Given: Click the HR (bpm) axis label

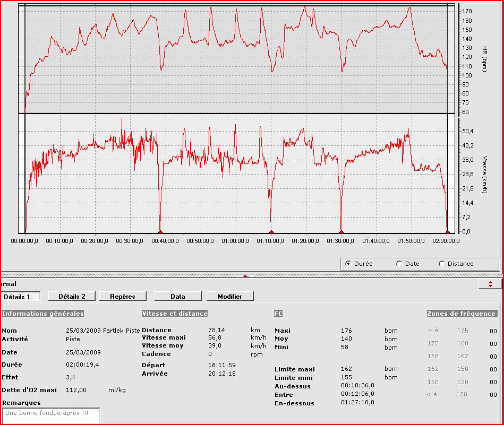Looking at the screenshot, I should click(x=484, y=59).
